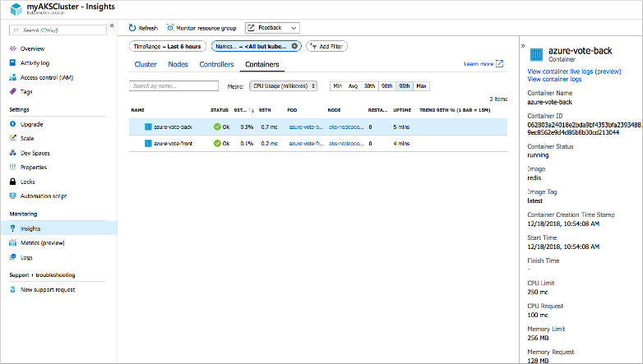643x364 pixels.
Task: Switch to the Cluster tab
Action: point(146,64)
